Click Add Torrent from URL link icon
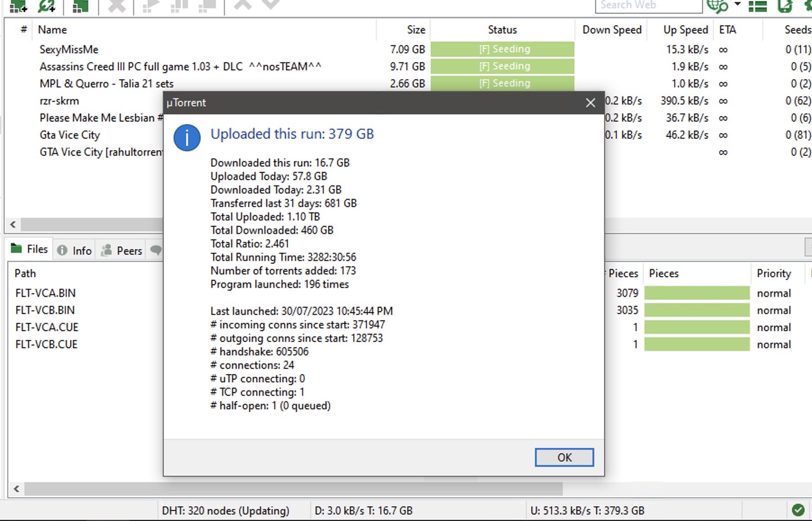Image resolution: width=812 pixels, height=521 pixels. [x=46, y=6]
